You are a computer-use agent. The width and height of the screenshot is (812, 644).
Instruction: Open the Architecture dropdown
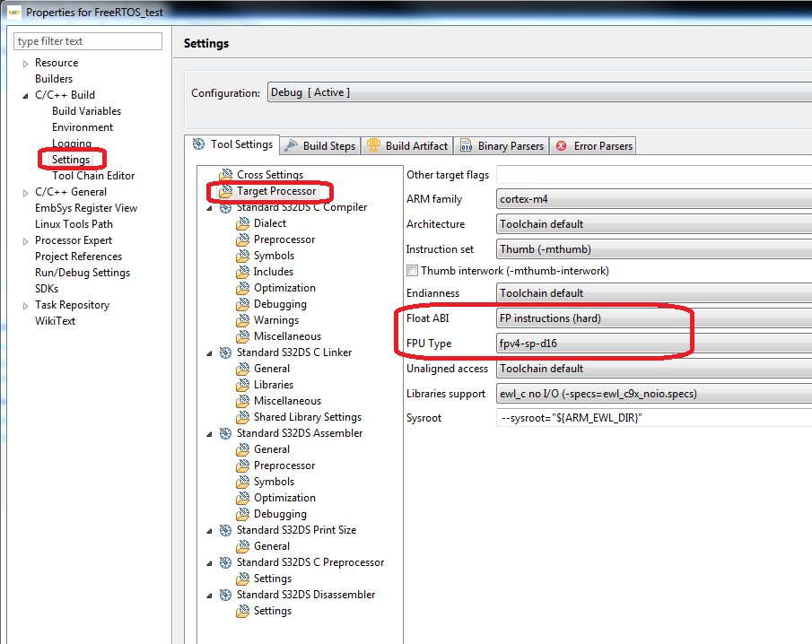pyautogui.click(x=653, y=224)
